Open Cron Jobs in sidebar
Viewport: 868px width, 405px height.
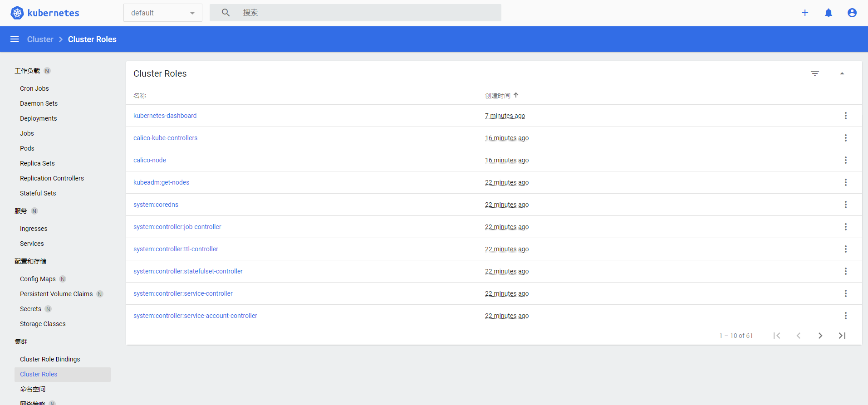[x=34, y=88]
